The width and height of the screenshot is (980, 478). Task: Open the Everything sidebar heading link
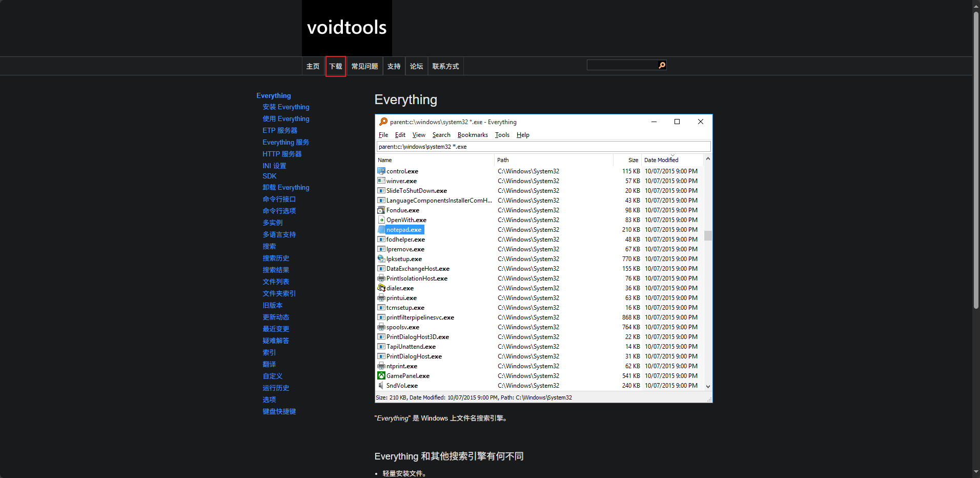pos(274,95)
